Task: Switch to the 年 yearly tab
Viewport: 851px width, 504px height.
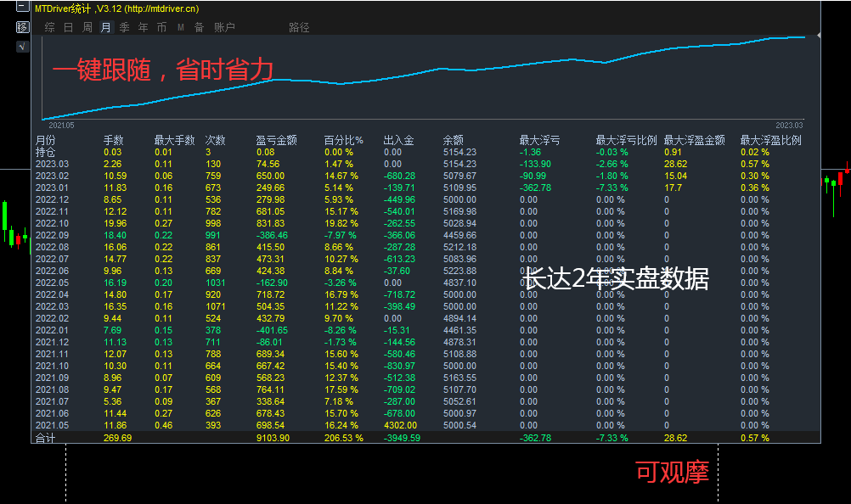Action: (143, 26)
